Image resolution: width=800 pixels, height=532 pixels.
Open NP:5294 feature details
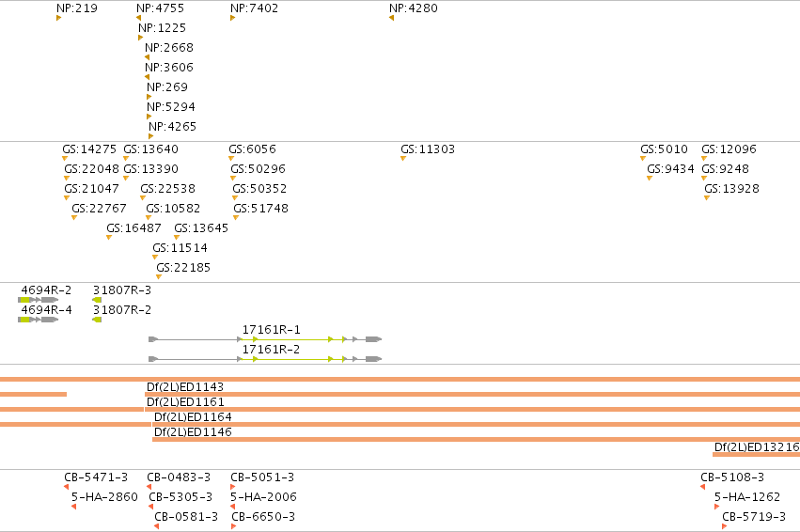coord(171,107)
